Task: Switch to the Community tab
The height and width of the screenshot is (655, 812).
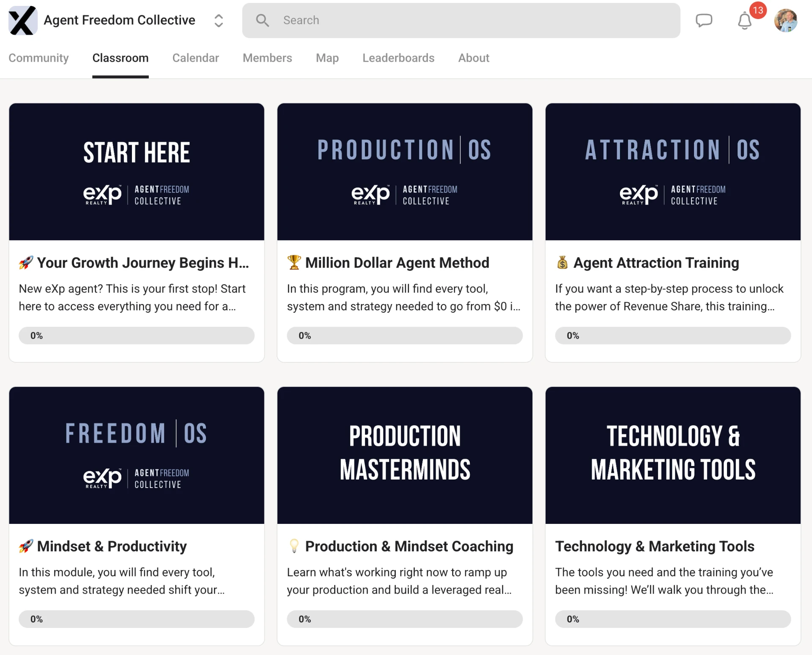Action: tap(38, 58)
